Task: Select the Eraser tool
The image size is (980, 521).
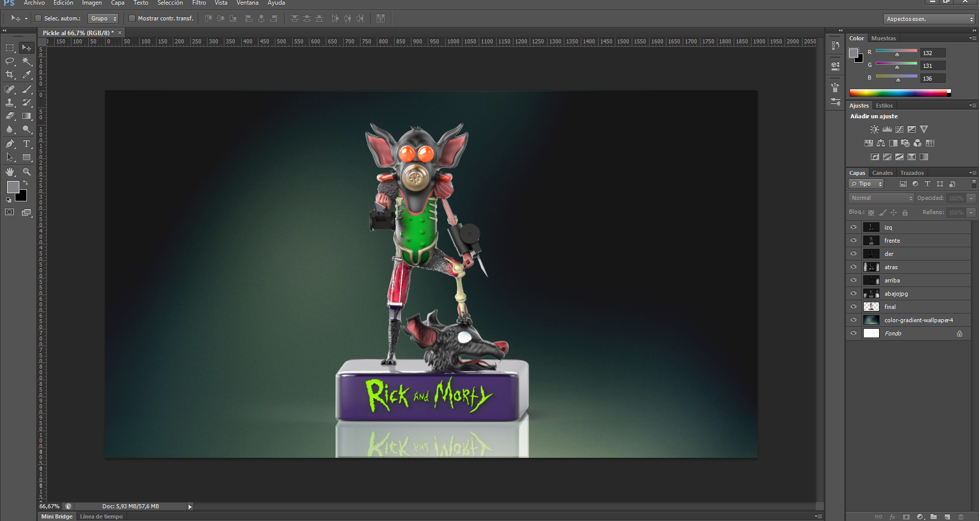Action: (10, 116)
